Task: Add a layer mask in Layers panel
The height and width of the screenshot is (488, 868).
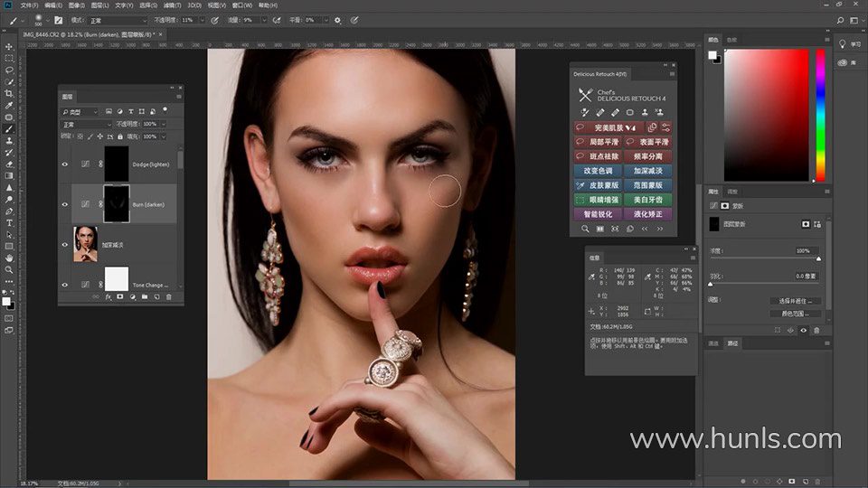Action: (x=120, y=297)
